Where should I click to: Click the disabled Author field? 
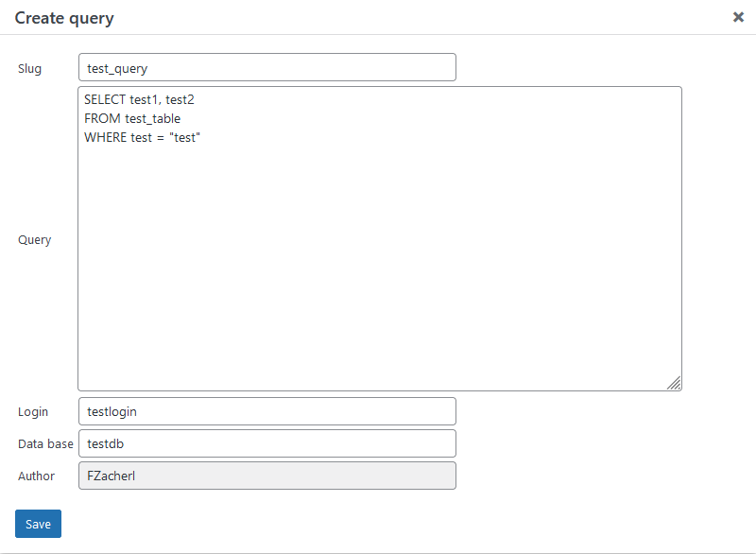(x=266, y=476)
